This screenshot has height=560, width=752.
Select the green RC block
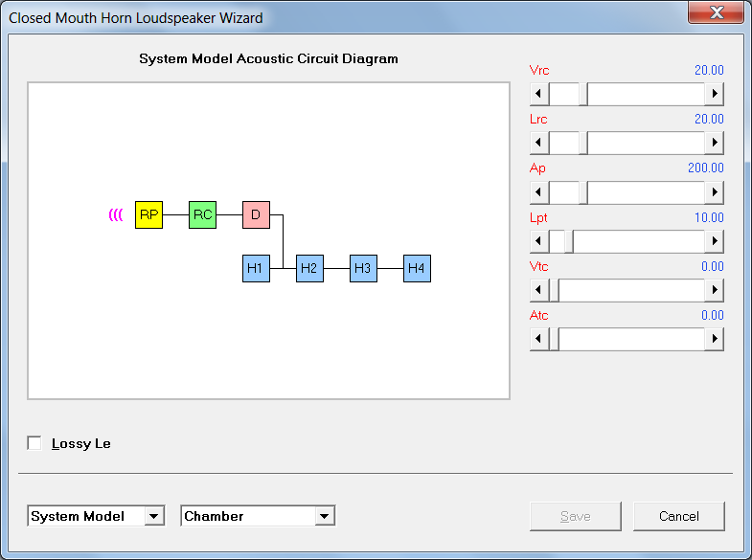202,214
